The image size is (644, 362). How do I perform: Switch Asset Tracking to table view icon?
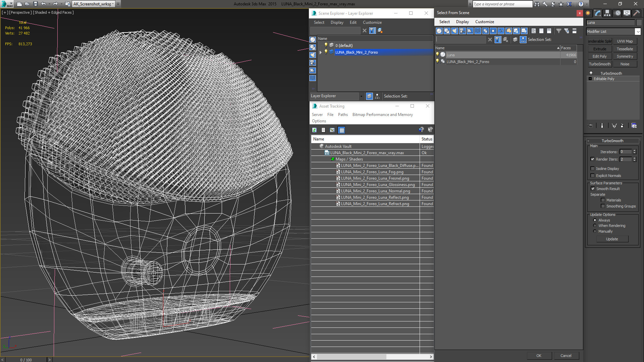[x=341, y=130]
